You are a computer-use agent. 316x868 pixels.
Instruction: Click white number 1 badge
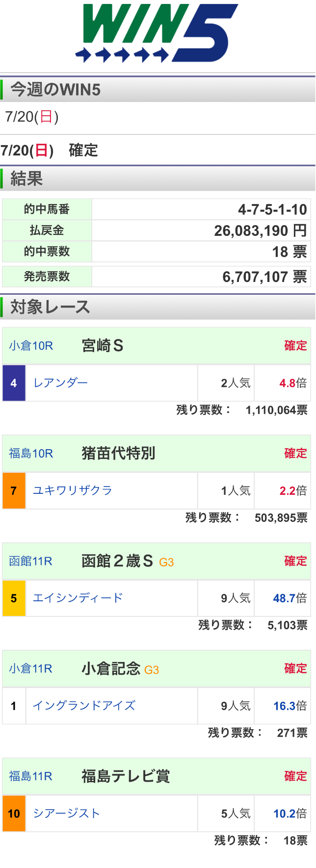pos(14,706)
